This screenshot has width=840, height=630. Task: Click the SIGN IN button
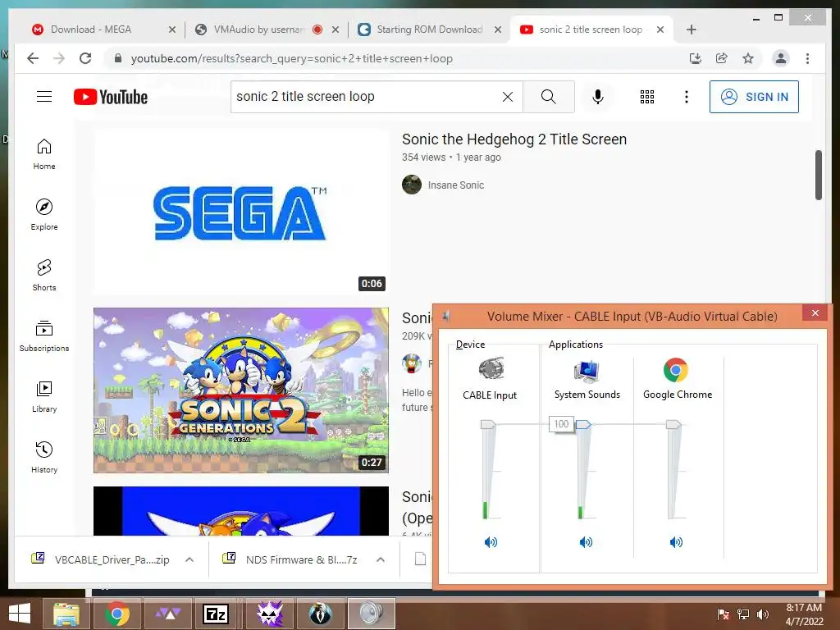click(754, 97)
